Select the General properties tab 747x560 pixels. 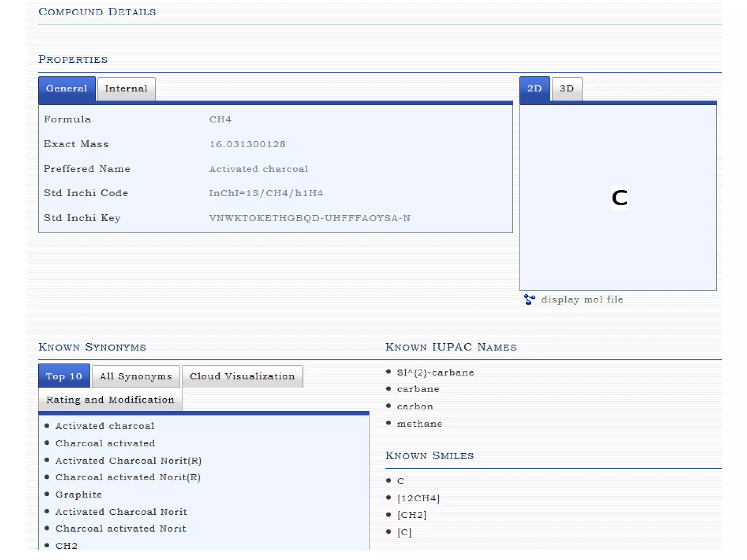click(67, 89)
